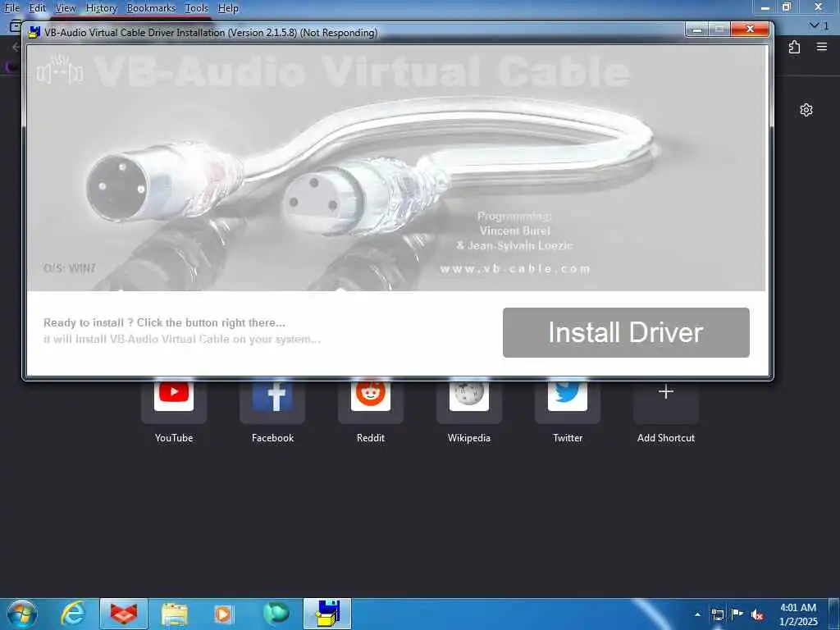840x630 pixels.
Task: Open the Tools menu in Firefox
Action: click(x=197, y=8)
